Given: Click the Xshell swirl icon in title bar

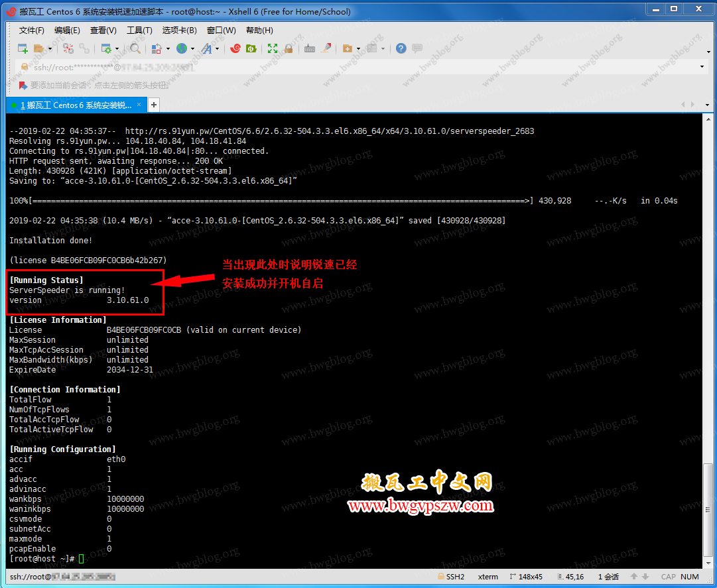Looking at the screenshot, I should pos(11,11).
